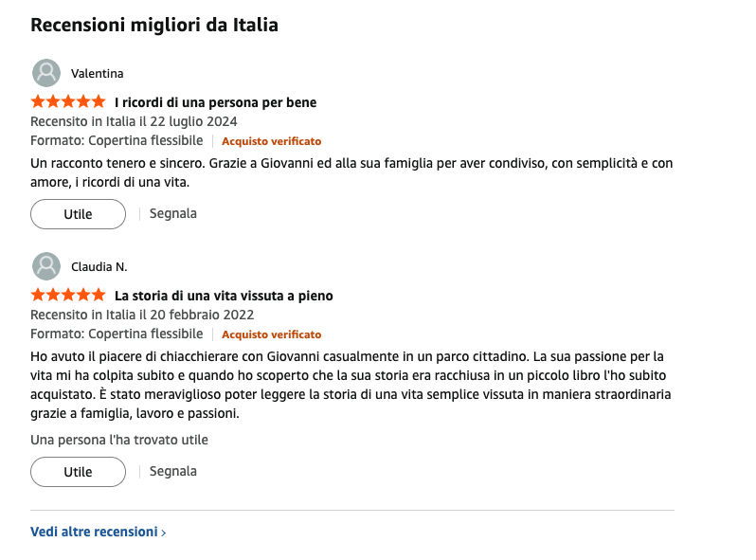This screenshot has height=560, width=756.
Task: Mark Valentina's review as Utile
Action: point(78,214)
